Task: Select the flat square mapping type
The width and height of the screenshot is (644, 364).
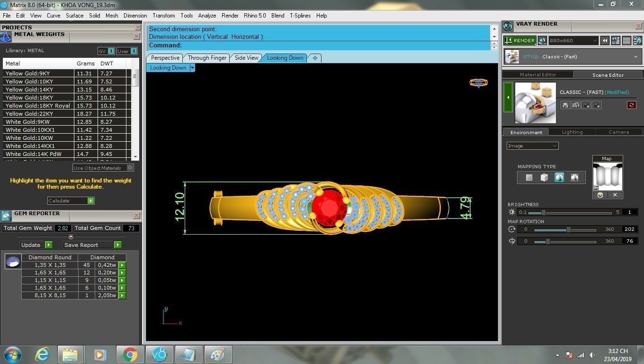Action: pos(529,178)
